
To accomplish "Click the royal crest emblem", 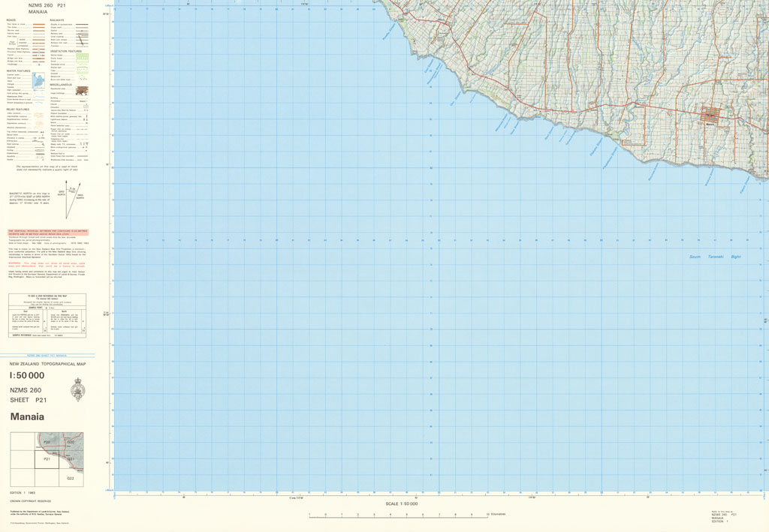I will point(77,389).
